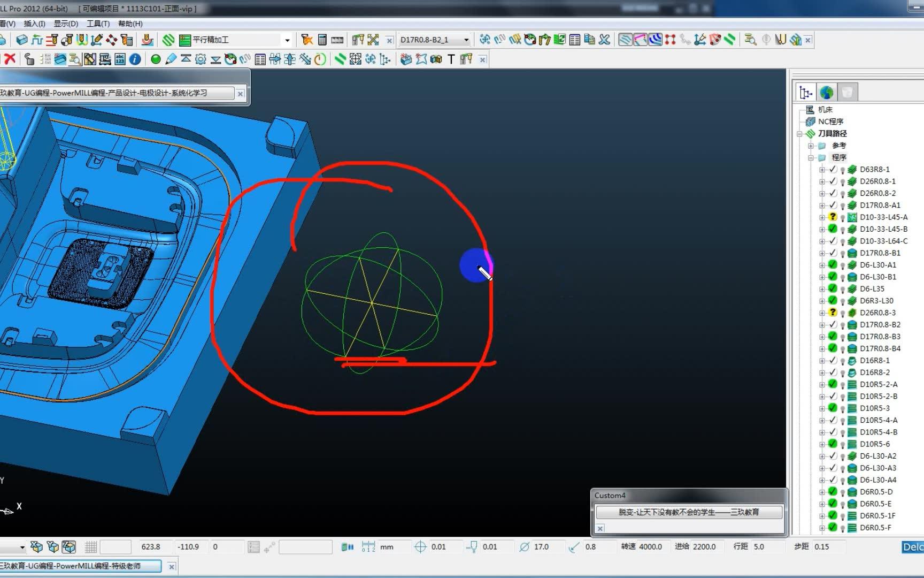Toggle the checkbox beside D63R8-1
The image size is (924, 578).
point(833,169)
